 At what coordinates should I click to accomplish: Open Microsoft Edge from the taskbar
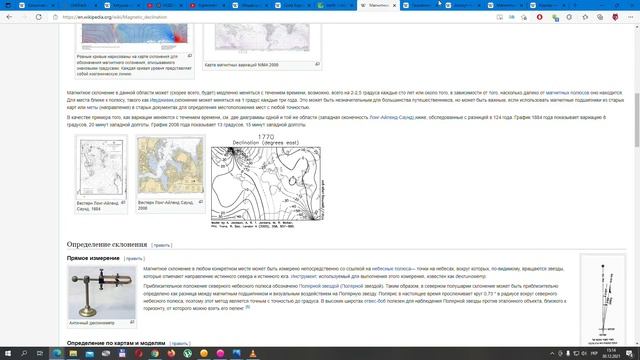point(57,353)
